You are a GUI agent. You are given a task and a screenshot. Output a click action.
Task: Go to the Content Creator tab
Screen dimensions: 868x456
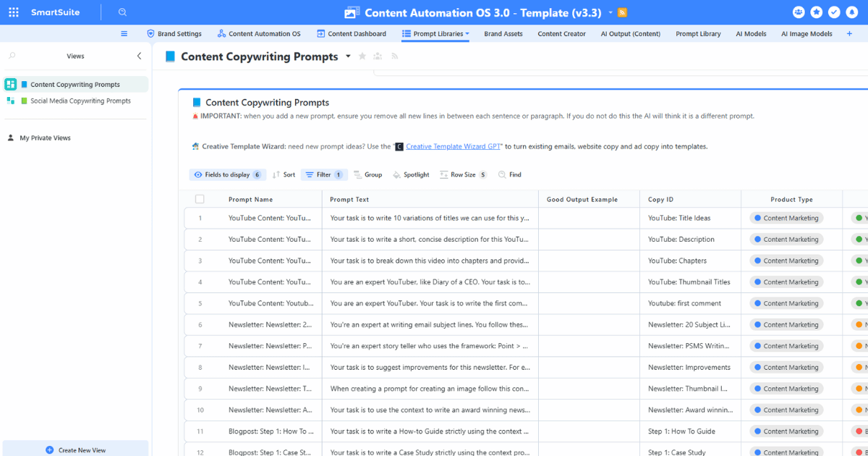pyautogui.click(x=562, y=33)
